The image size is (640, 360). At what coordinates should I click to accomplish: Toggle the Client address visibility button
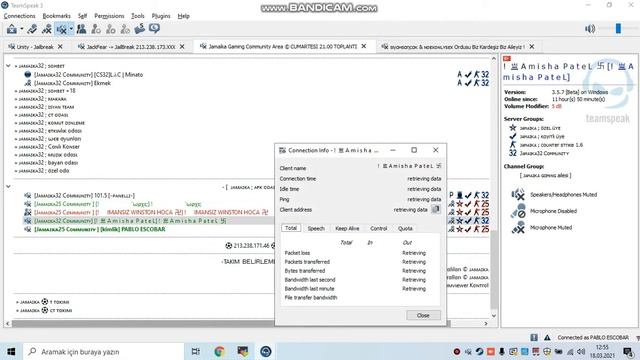436,209
